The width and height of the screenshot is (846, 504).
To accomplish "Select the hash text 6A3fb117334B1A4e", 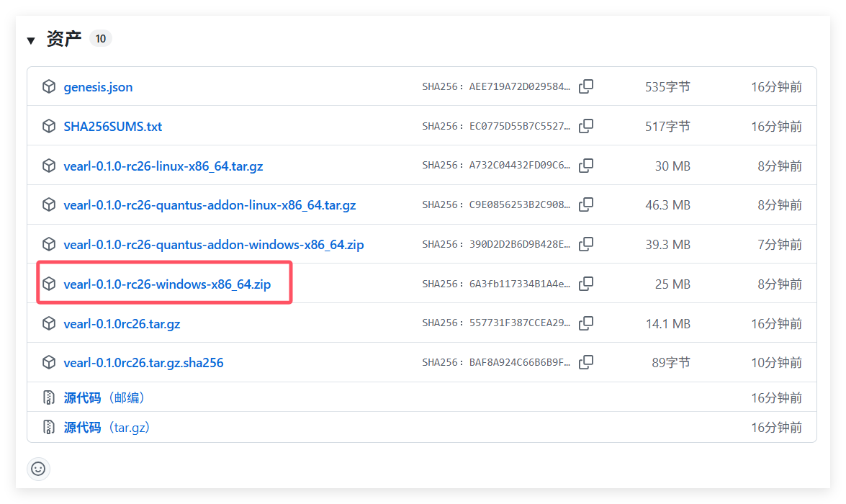I will click(520, 284).
